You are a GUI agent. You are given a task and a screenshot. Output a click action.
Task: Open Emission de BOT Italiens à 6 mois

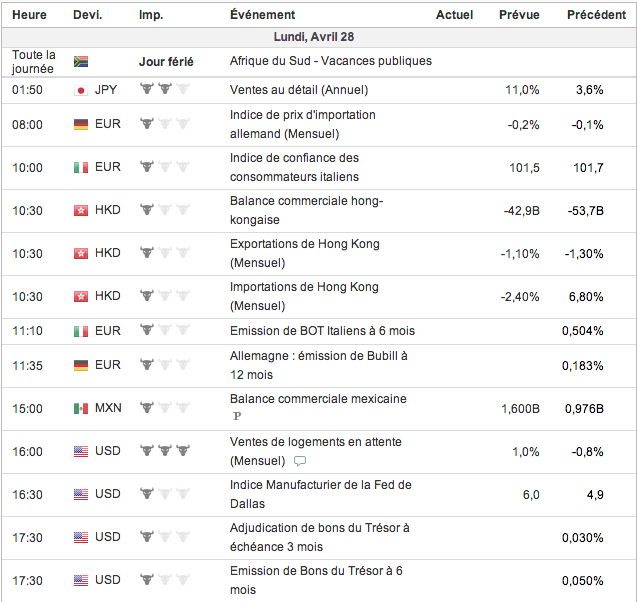pos(322,331)
